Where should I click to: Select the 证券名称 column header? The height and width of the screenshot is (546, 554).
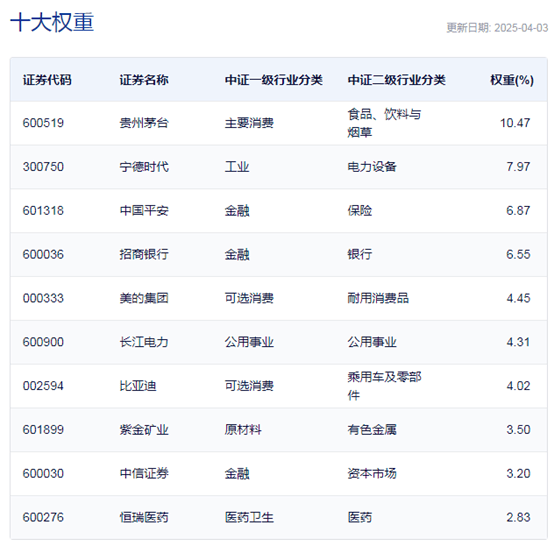144,80
